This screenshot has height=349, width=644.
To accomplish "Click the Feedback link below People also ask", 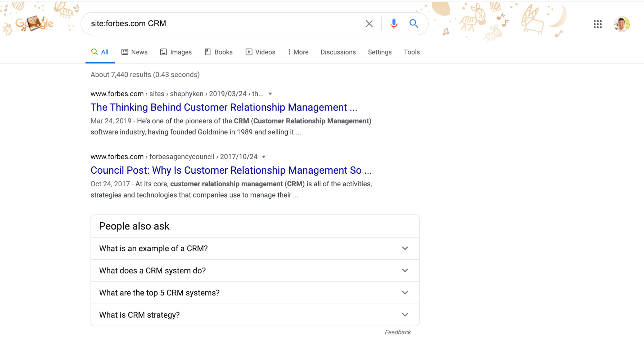I will (398, 332).
